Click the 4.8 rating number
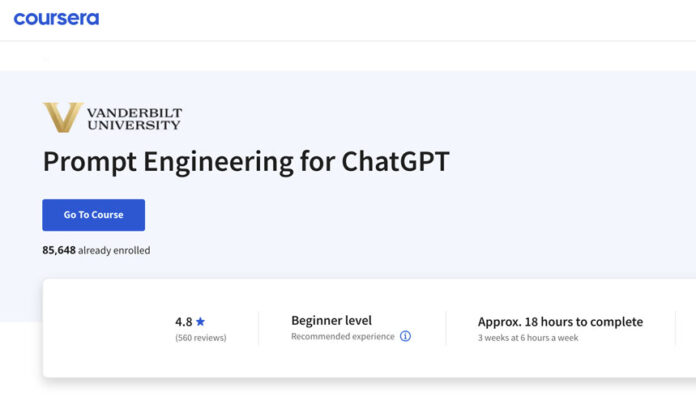The width and height of the screenshot is (696, 405). [x=183, y=322]
